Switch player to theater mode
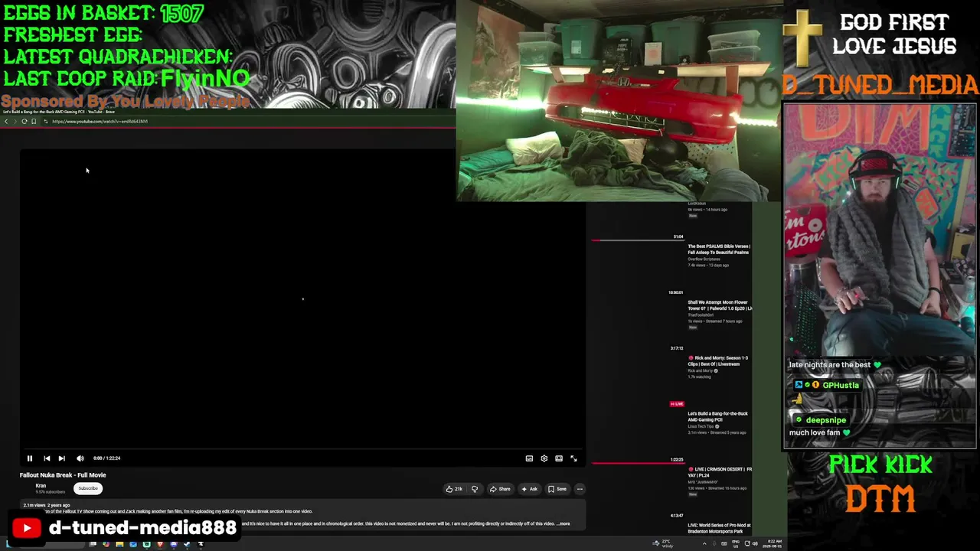The width and height of the screenshot is (980, 551). (559, 458)
